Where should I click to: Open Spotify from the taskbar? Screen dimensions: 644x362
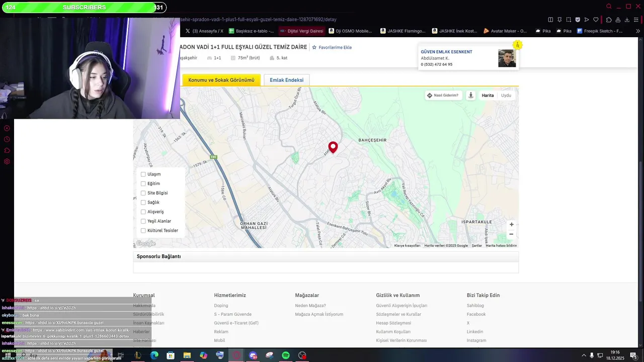click(286, 355)
